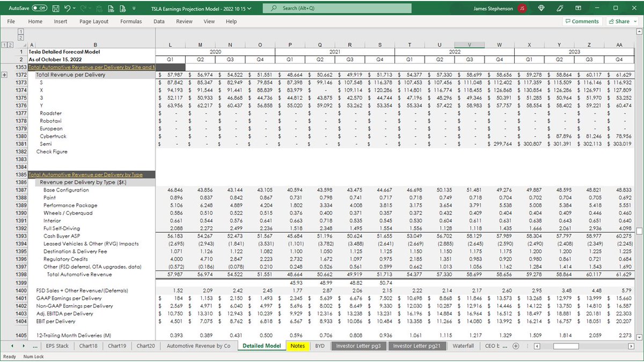This screenshot has height=362, width=644.
Task: Click column outline level 1 button
Action: 20,32
